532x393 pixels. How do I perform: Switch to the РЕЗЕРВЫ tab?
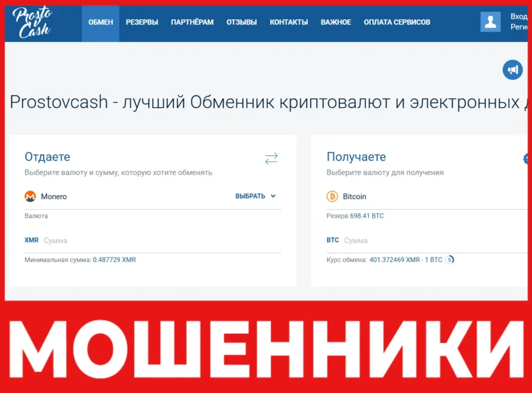[x=142, y=22]
